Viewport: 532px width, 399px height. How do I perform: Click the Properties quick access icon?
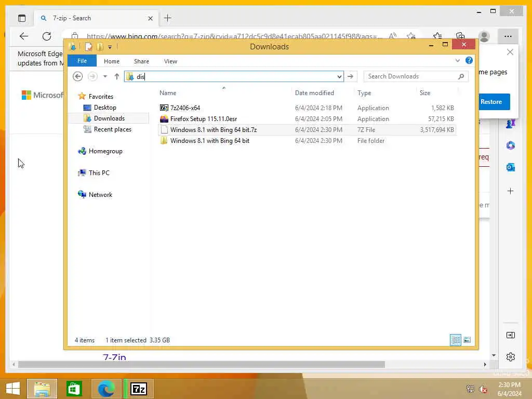pyautogui.click(x=88, y=47)
